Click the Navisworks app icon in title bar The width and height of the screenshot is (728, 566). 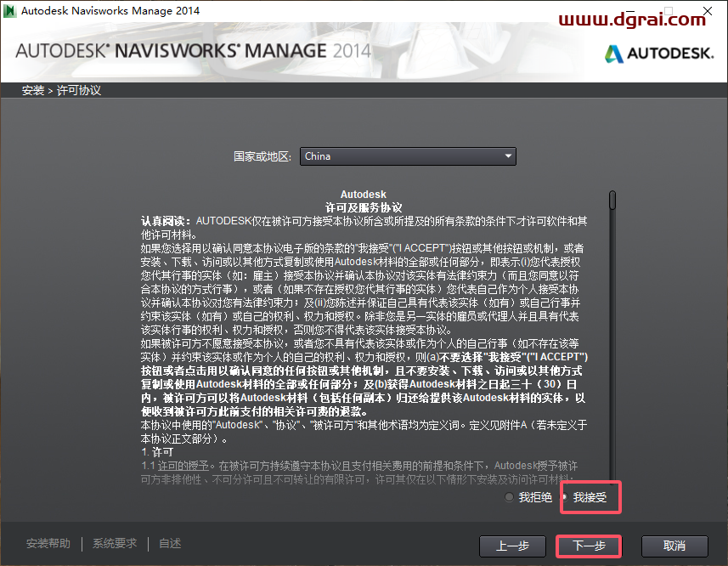click(x=9, y=11)
